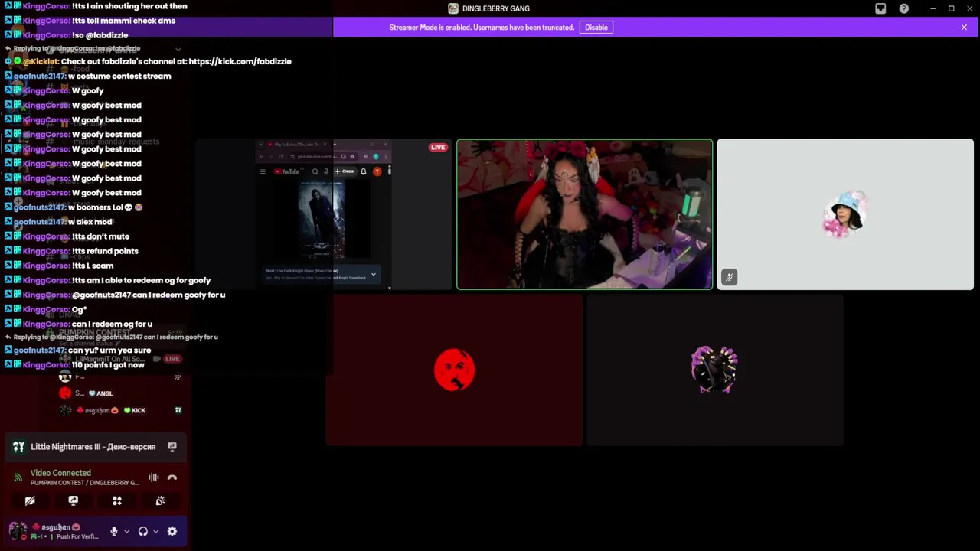This screenshot has width=980, height=551.
Task: Click the Dark Knight video thumbnail
Action: (x=321, y=219)
